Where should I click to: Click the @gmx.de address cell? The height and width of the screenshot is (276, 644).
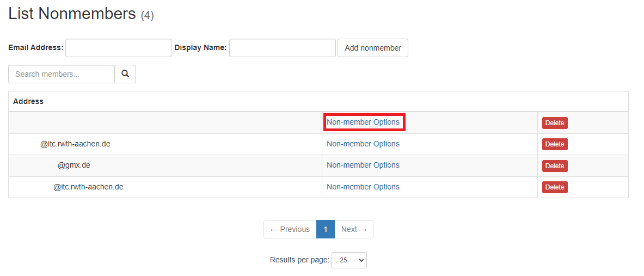coord(73,165)
